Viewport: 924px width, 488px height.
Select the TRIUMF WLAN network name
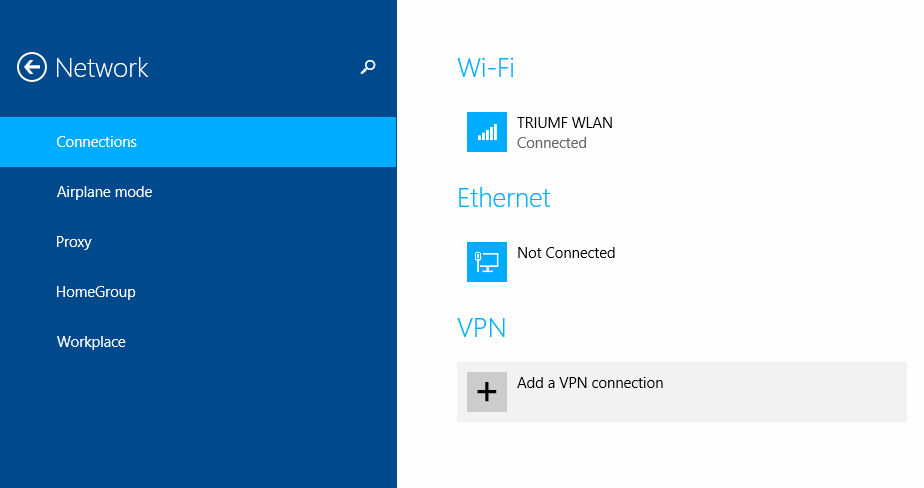(x=565, y=123)
